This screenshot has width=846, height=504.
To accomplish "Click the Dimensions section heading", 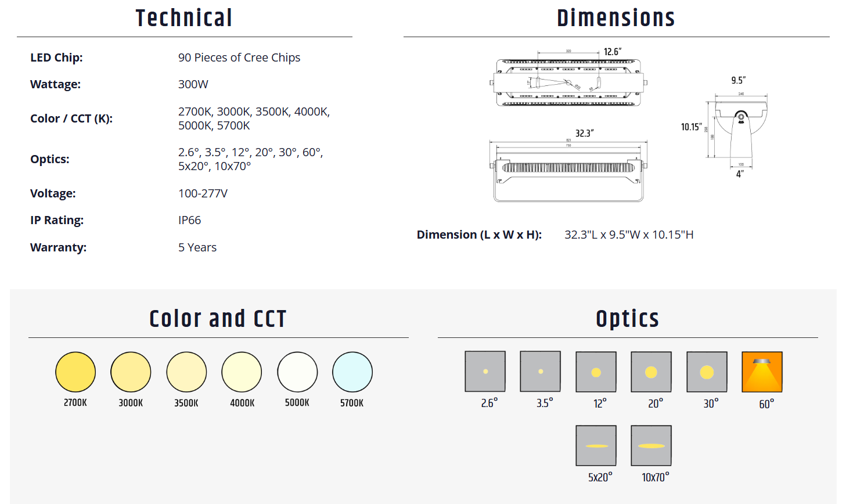I will pos(616,18).
